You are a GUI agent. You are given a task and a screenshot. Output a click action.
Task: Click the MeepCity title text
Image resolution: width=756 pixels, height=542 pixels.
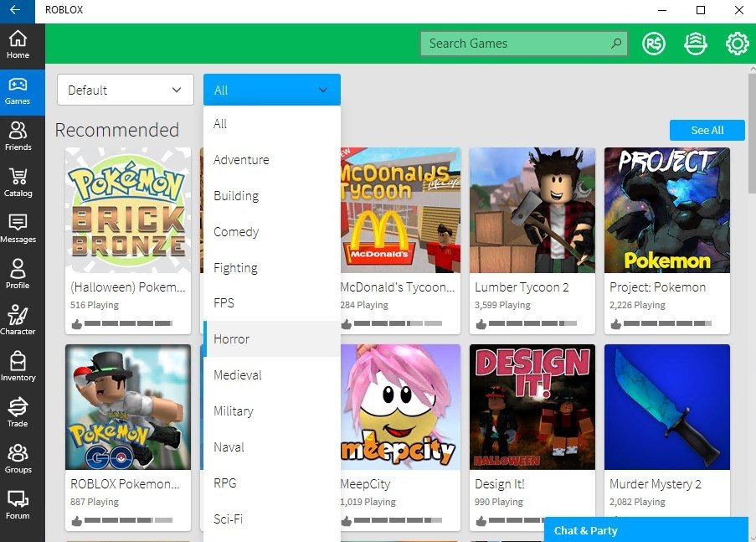pyautogui.click(x=366, y=484)
